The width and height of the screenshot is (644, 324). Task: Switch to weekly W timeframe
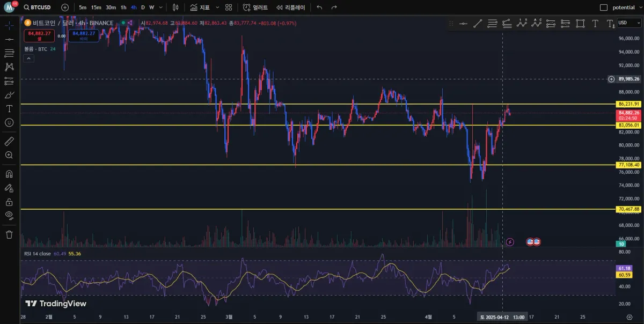(x=152, y=8)
